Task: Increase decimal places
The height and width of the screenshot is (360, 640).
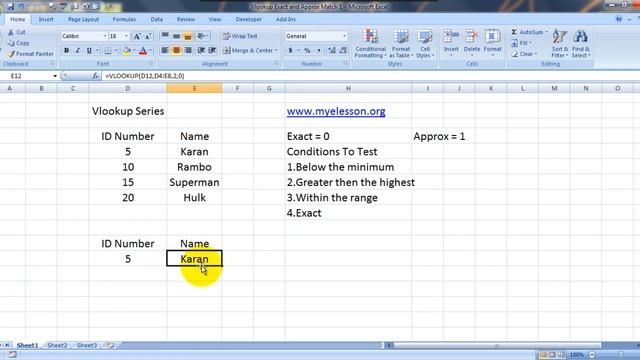Action: (x=332, y=51)
